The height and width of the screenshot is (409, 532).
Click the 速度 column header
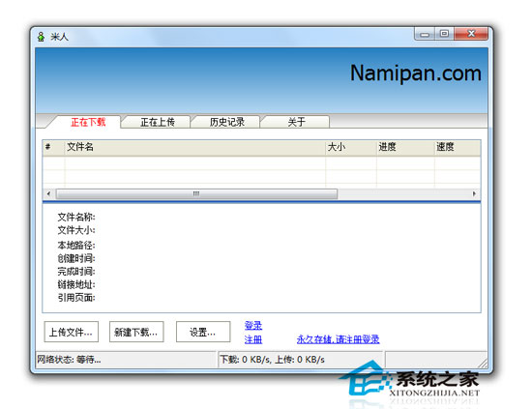click(x=458, y=148)
